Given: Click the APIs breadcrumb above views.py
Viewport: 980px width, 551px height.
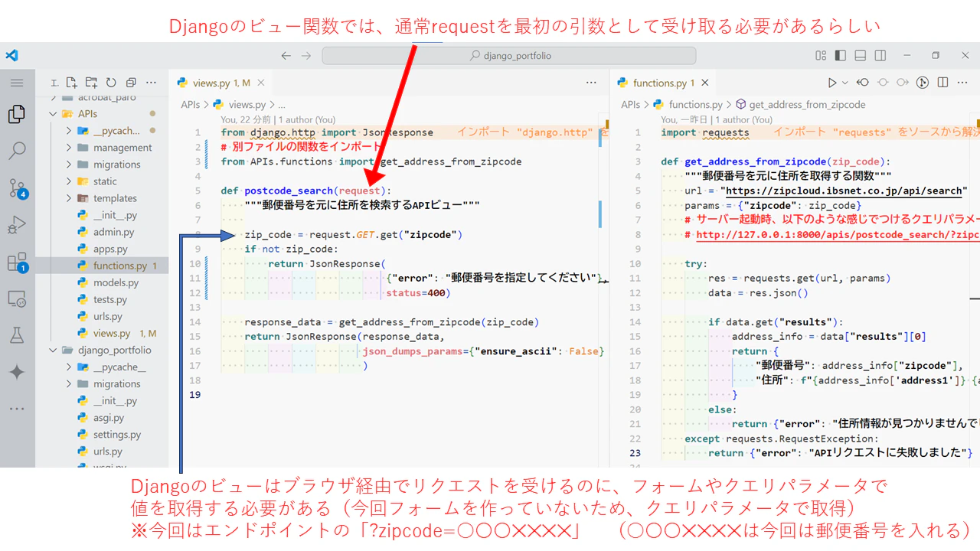Looking at the screenshot, I should [x=191, y=105].
